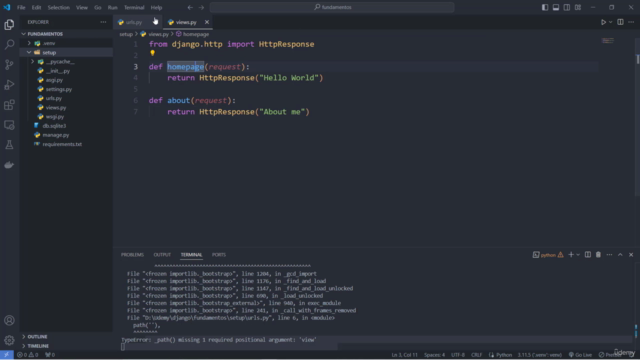Close the terminal panel

[631, 255]
